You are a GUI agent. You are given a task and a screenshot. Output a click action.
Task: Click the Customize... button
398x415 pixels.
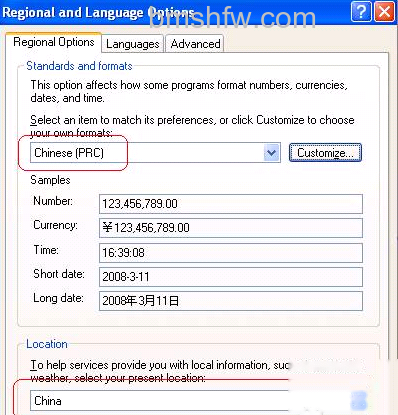coord(325,153)
